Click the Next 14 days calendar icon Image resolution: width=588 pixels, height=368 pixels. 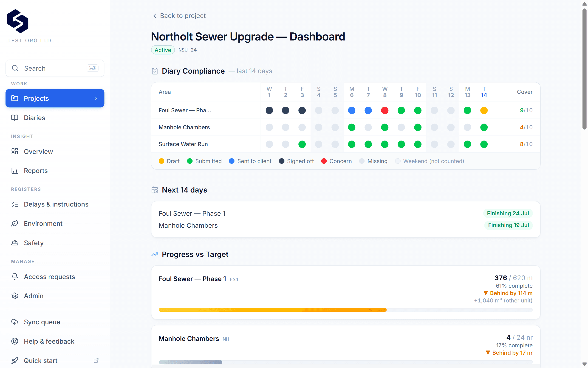pyautogui.click(x=155, y=190)
